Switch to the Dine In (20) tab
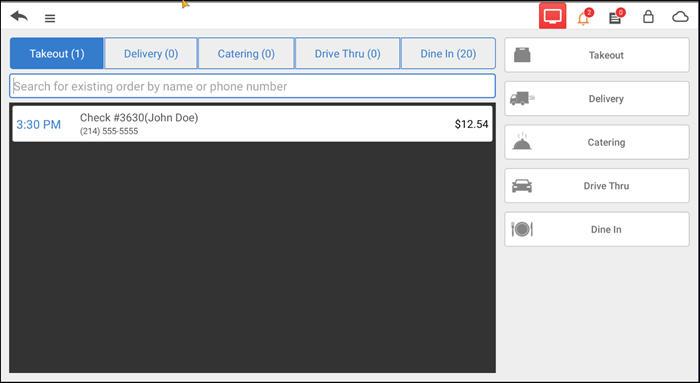Screen dimensions: 700x383 coord(448,54)
